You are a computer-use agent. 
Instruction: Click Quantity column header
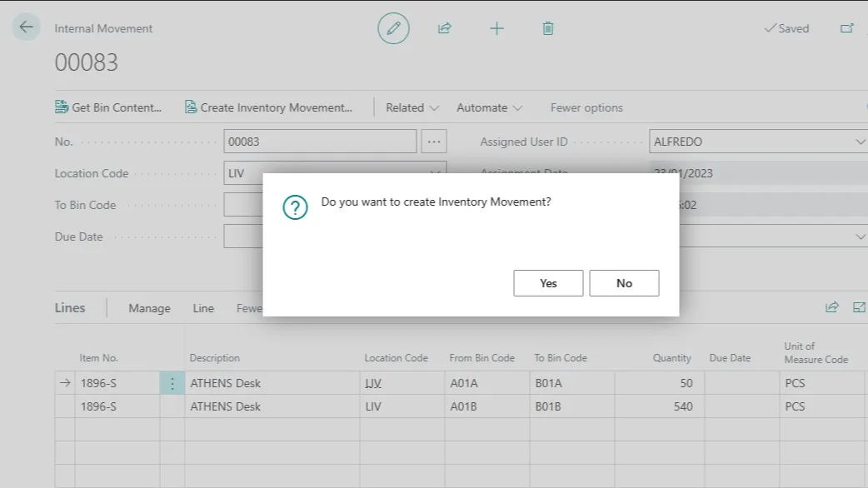click(671, 358)
